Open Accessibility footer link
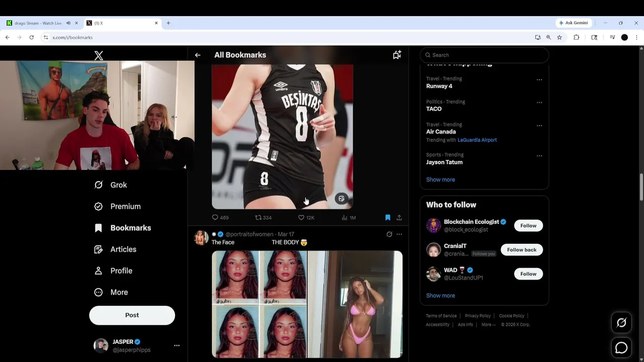Viewport: 644px width, 362px height. click(437, 325)
